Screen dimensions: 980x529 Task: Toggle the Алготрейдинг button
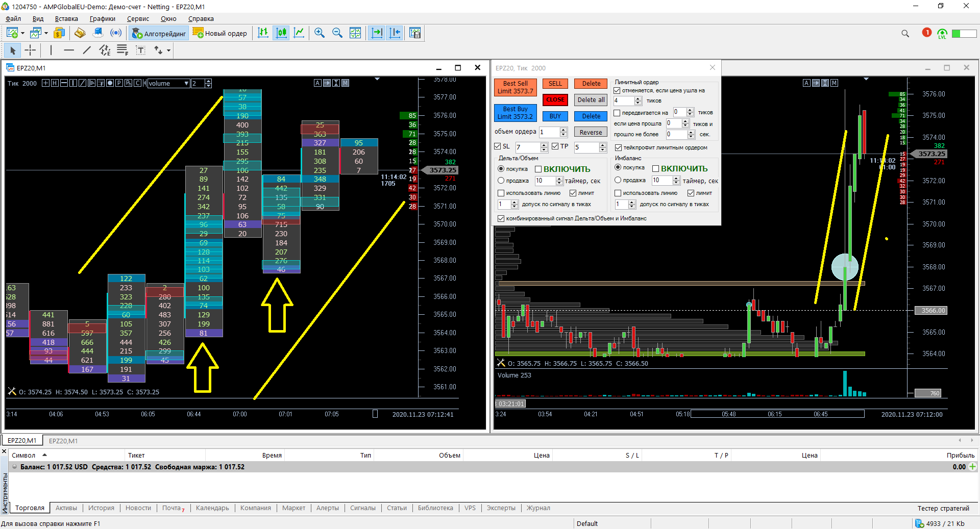click(x=159, y=34)
